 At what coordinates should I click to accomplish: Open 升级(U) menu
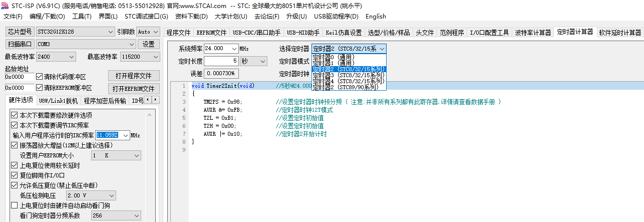coord(296,17)
